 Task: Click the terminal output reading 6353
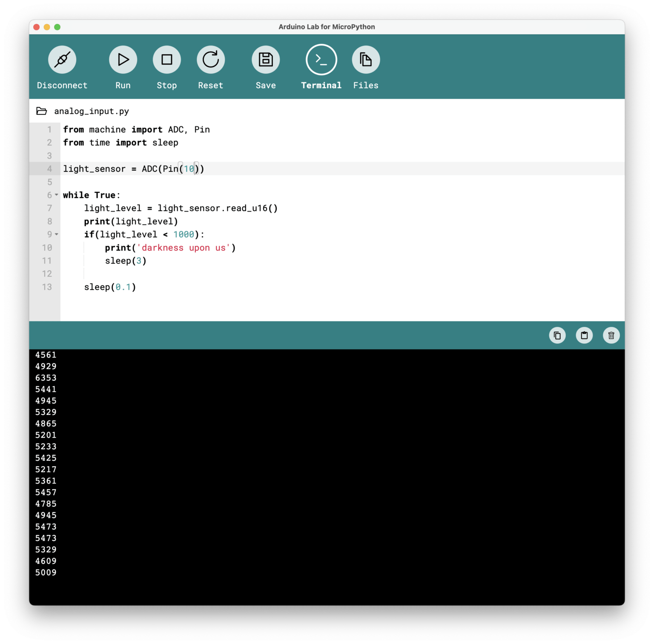click(46, 378)
